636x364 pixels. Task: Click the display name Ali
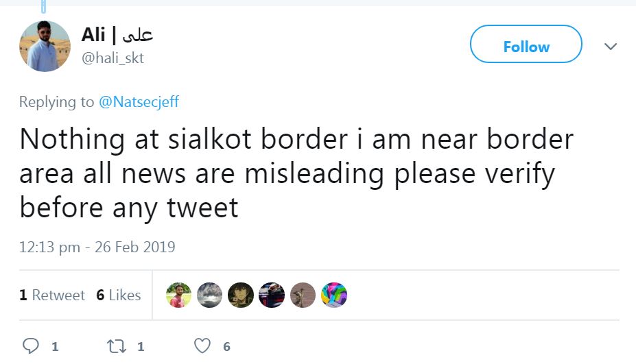(x=93, y=35)
